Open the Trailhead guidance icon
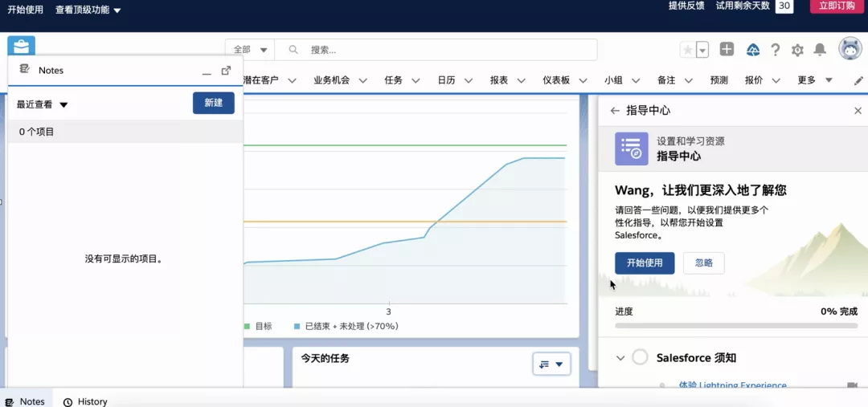Viewport: 868px width, 407px height. point(753,50)
